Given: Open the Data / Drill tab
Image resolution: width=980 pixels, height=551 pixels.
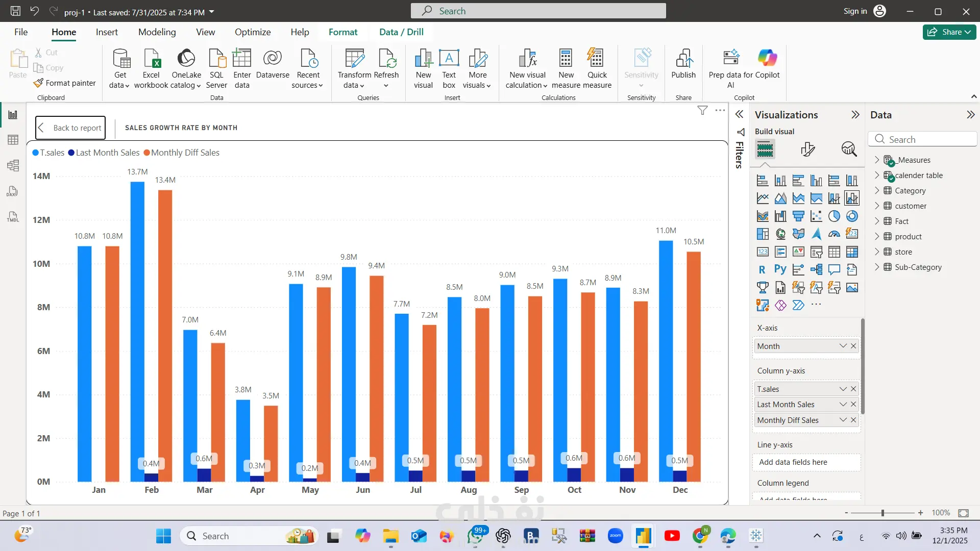Looking at the screenshot, I should [x=401, y=32].
